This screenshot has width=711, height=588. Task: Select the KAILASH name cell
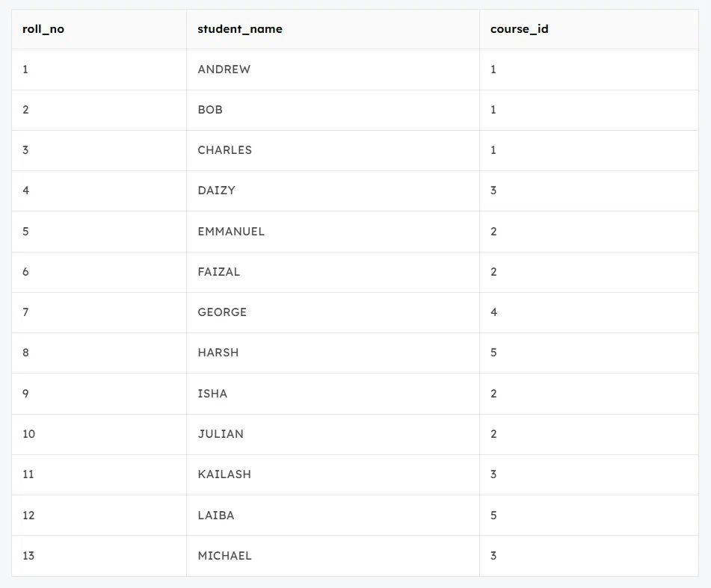[x=224, y=474]
